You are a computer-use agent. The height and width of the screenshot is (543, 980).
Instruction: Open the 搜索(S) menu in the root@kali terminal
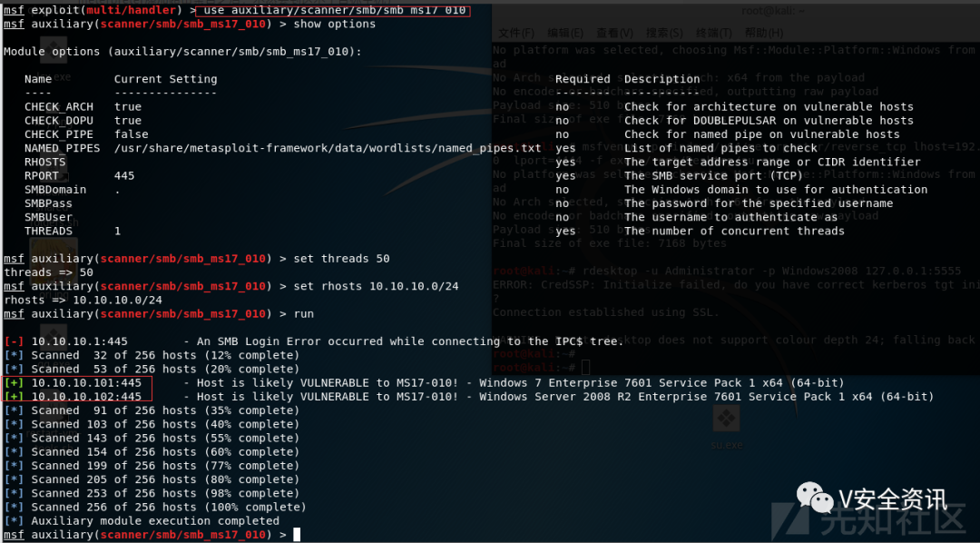(x=664, y=33)
